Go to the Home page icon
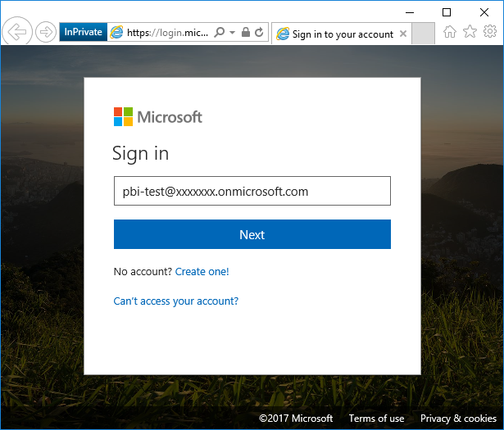Image resolution: width=504 pixels, height=430 pixels. [x=450, y=31]
